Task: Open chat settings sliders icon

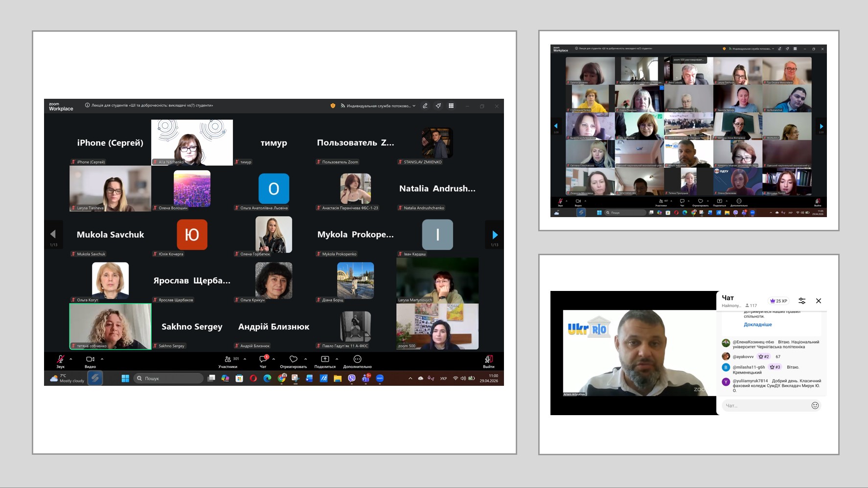Action: [x=802, y=301]
